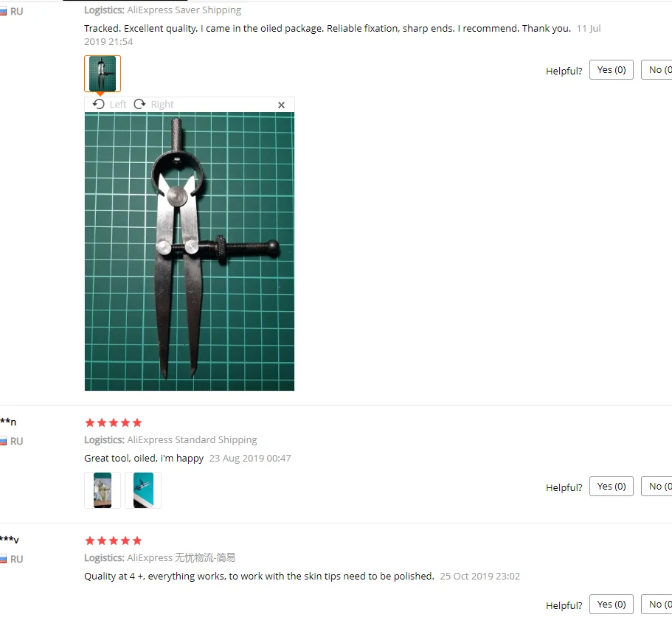Mark "Great tool, oiled" review not helpful
The width and height of the screenshot is (672, 623).
(657, 487)
